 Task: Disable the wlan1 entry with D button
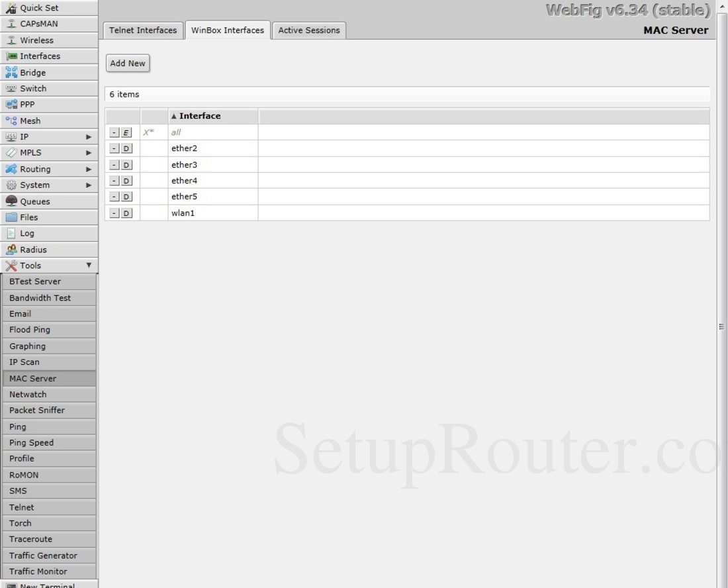(x=126, y=213)
